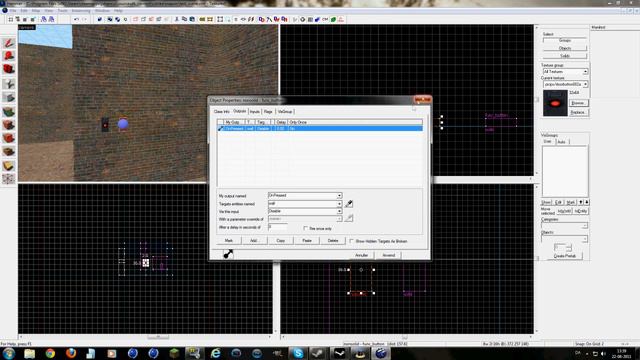Click delay in seconds input field
The height and width of the screenshot is (360, 640).
pos(278,227)
